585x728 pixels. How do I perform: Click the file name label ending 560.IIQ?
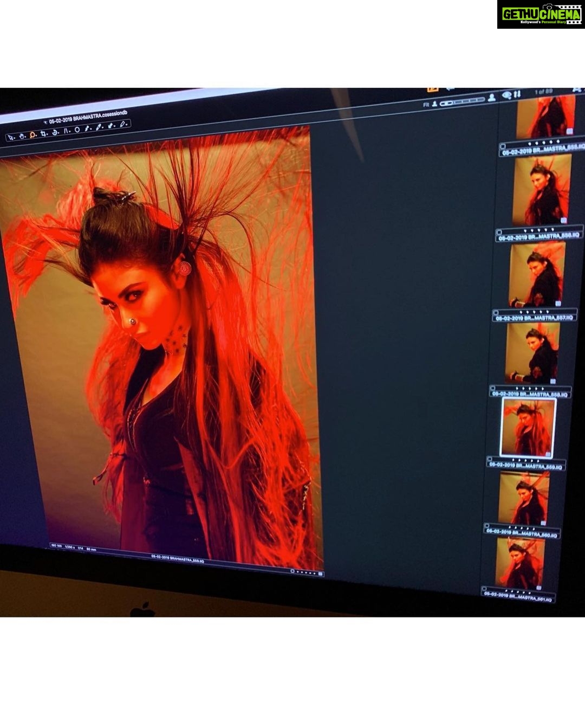click(x=523, y=533)
